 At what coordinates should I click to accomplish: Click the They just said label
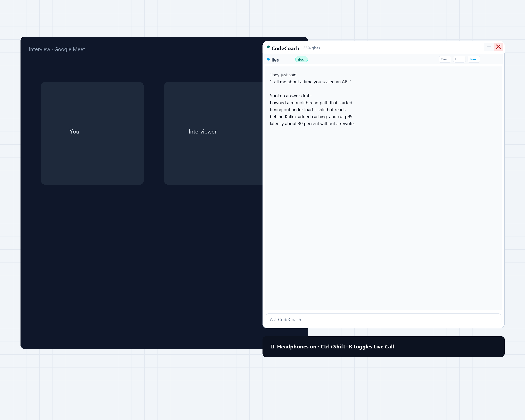(x=283, y=75)
